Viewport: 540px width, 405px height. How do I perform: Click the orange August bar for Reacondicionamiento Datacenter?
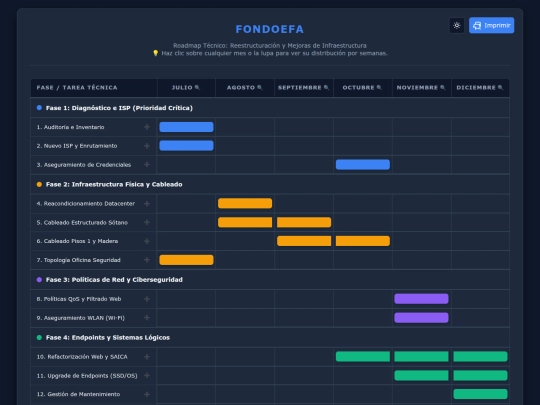click(x=245, y=204)
